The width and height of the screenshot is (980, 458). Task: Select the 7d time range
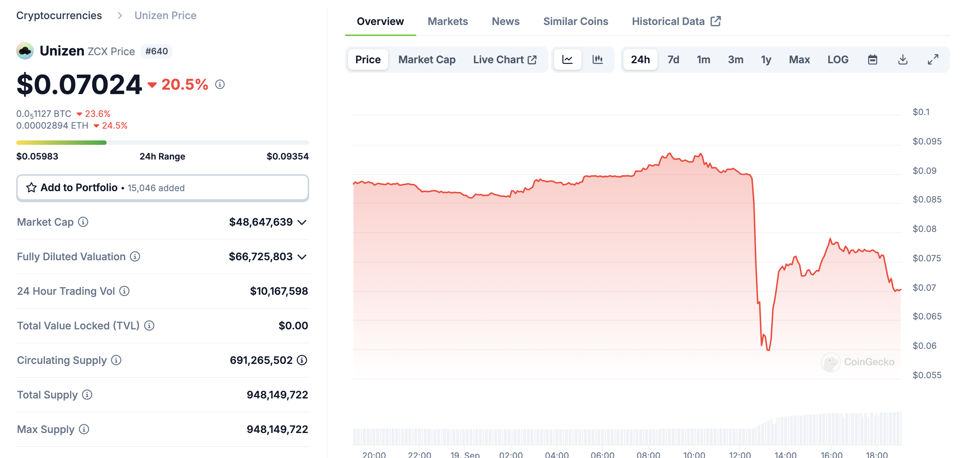click(673, 59)
